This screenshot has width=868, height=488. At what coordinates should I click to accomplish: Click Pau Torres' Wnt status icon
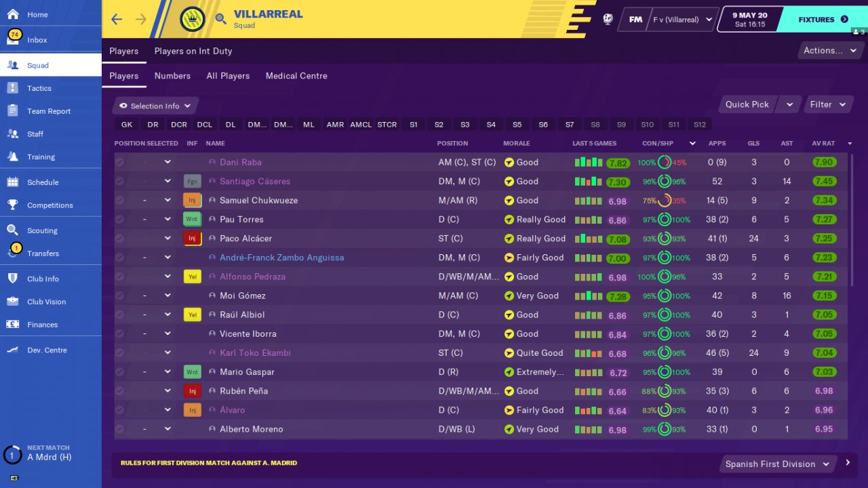tap(193, 220)
